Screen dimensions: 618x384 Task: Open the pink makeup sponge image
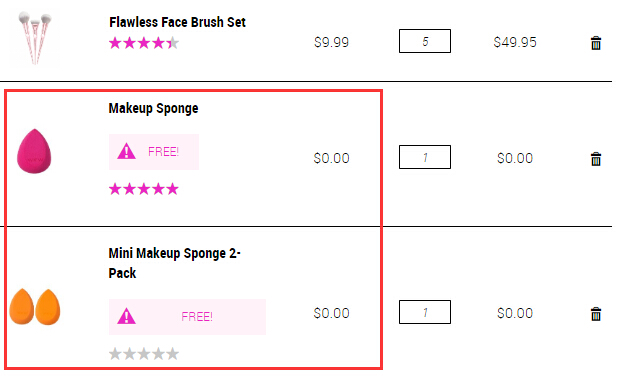[34, 151]
